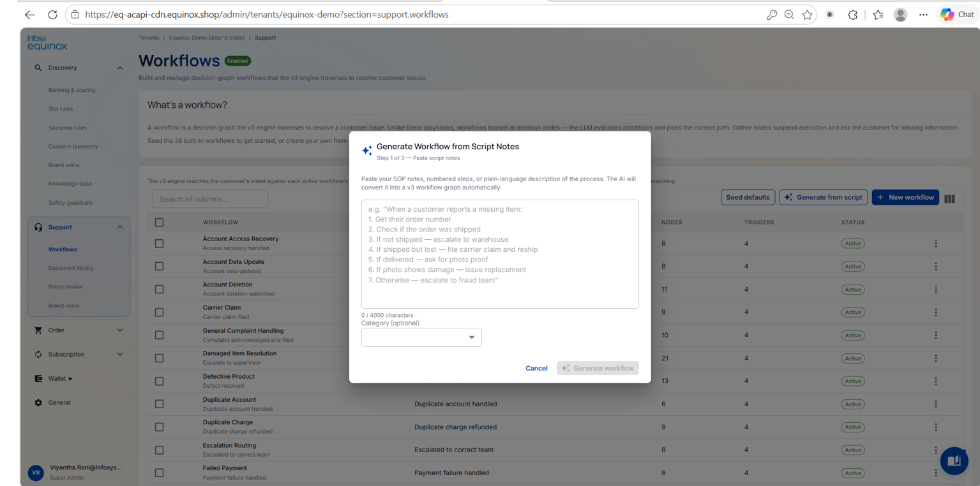
Task: Open the Slot rules menu item
Action: (x=61, y=109)
